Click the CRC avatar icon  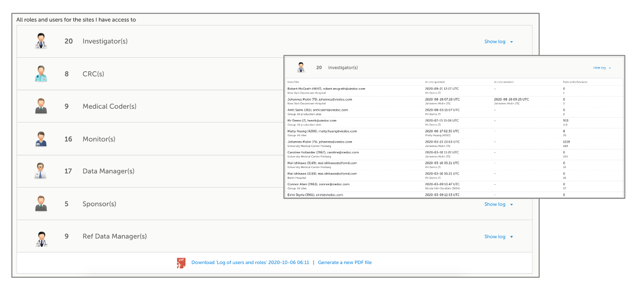pyautogui.click(x=42, y=74)
